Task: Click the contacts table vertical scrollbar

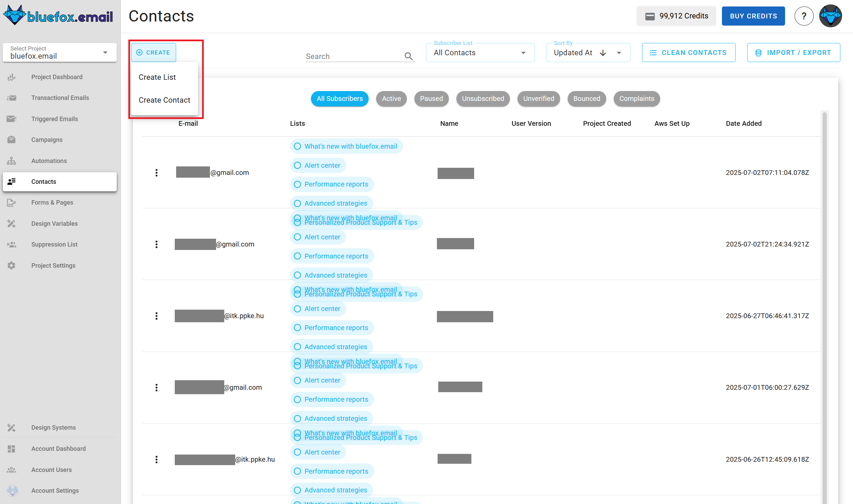Action: click(x=824, y=307)
